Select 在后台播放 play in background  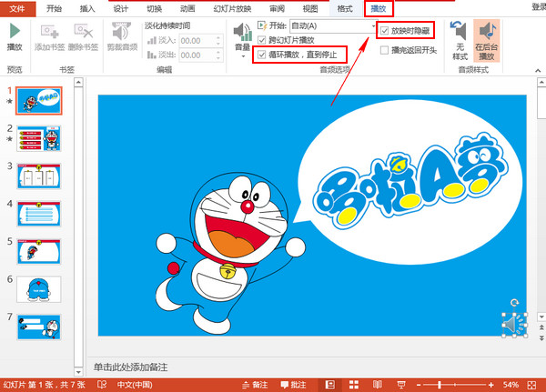click(487, 41)
